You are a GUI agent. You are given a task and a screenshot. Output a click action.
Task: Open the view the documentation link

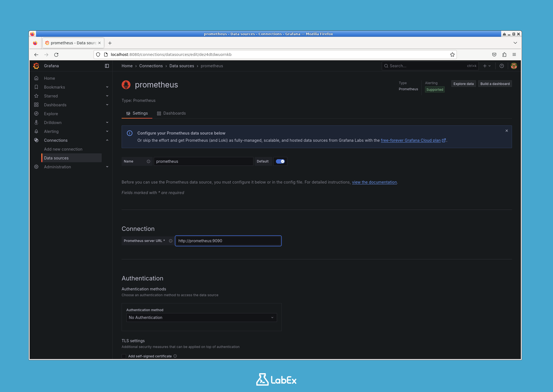coord(374,182)
